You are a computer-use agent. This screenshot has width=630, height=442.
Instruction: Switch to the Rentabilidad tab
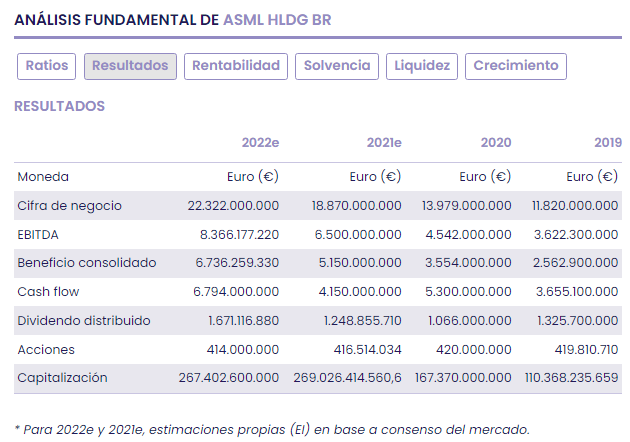(236, 66)
